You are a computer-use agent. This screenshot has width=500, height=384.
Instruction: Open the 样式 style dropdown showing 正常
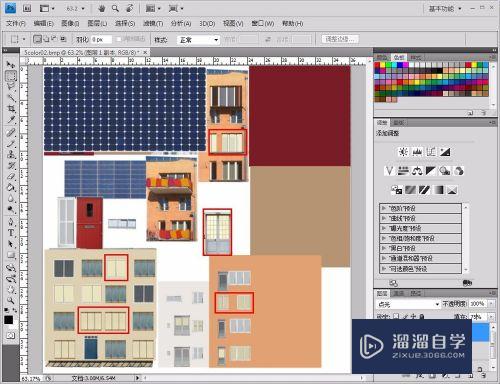coord(198,40)
